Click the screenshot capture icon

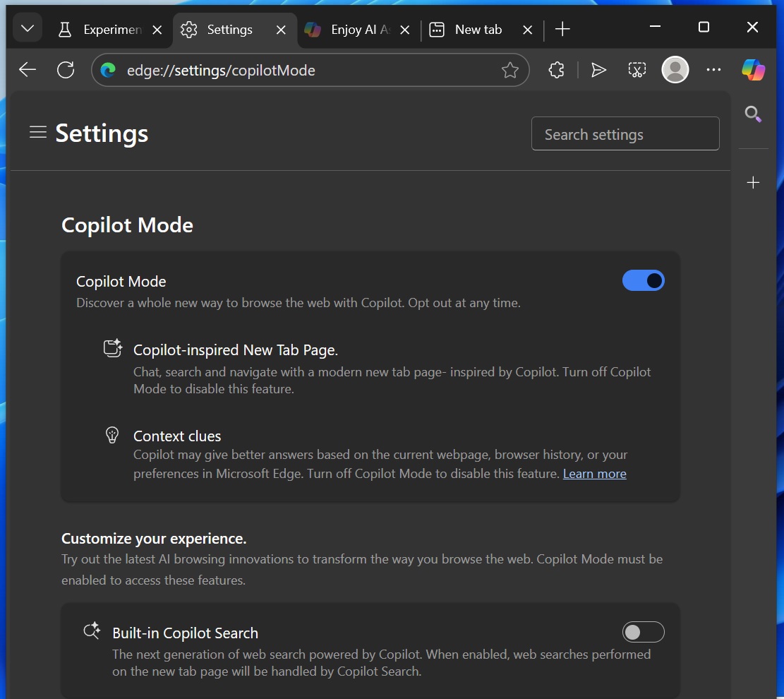click(x=637, y=70)
